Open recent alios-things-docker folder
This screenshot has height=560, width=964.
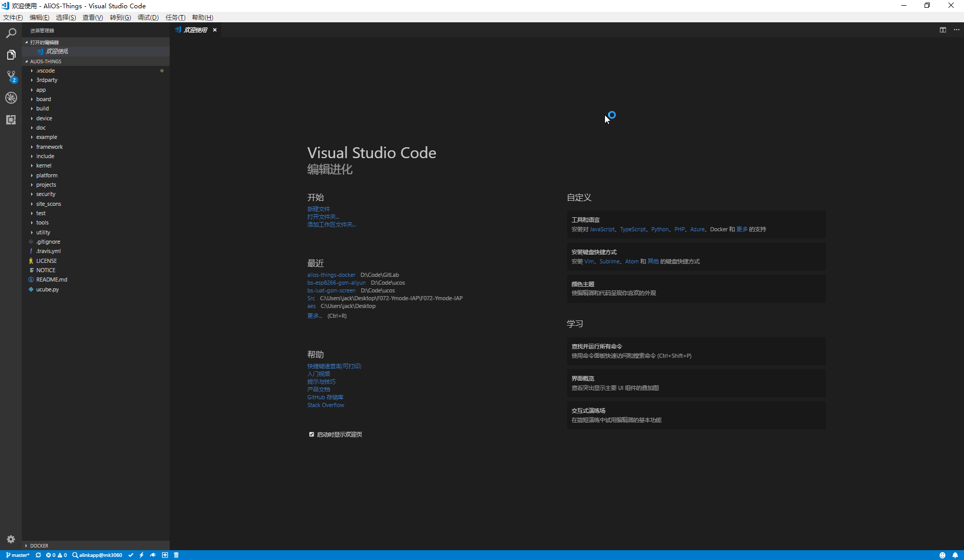331,275
